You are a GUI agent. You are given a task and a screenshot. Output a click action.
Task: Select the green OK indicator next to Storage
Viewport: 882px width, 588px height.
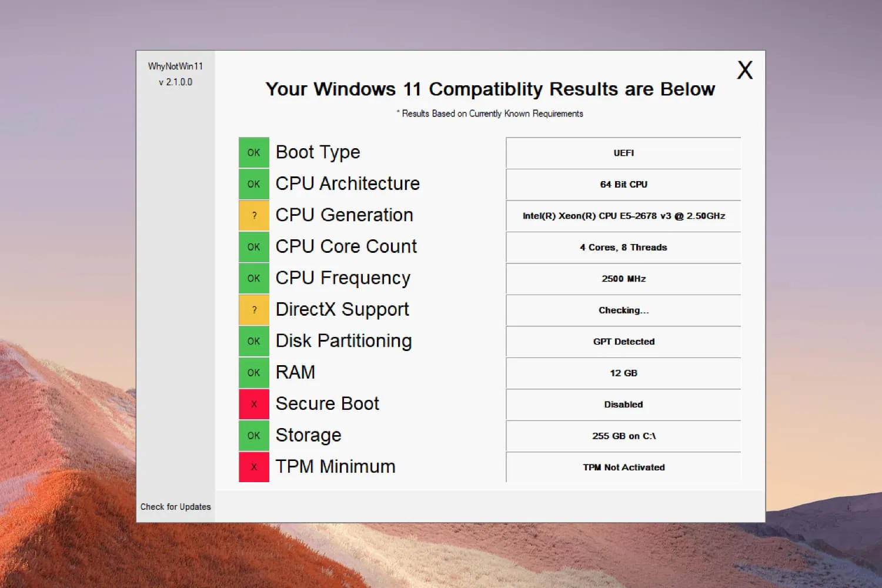click(254, 436)
